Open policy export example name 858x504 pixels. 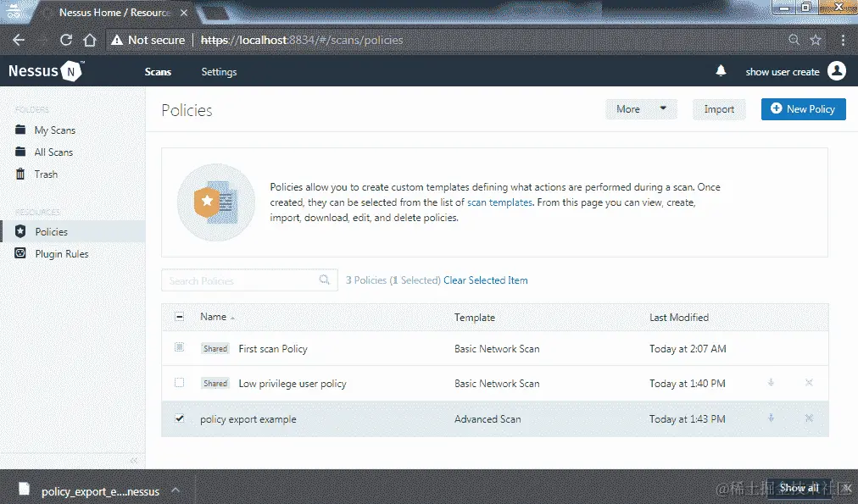(x=248, y=419)
